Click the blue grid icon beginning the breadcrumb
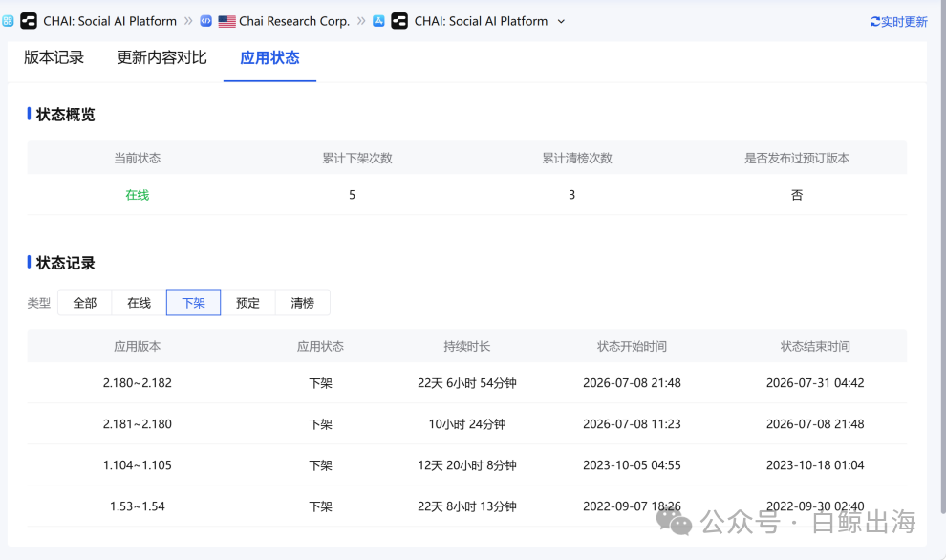 [8, 21]
